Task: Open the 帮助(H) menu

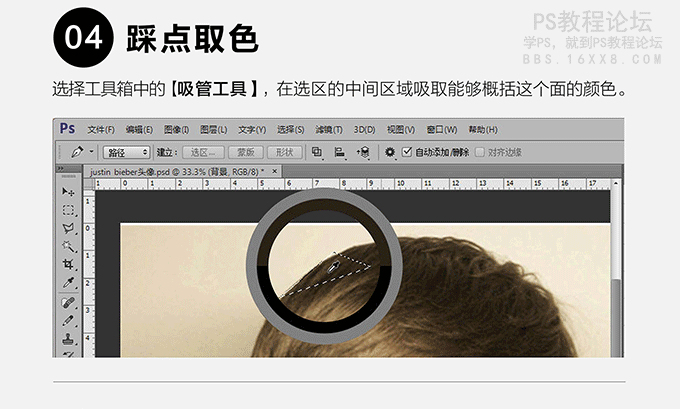Action: 483,130
